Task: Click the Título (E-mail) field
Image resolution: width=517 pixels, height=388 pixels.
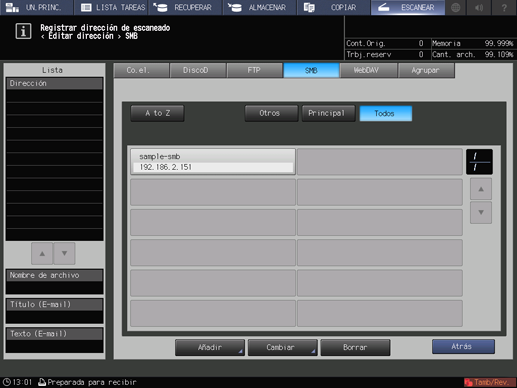Action: 54,311
